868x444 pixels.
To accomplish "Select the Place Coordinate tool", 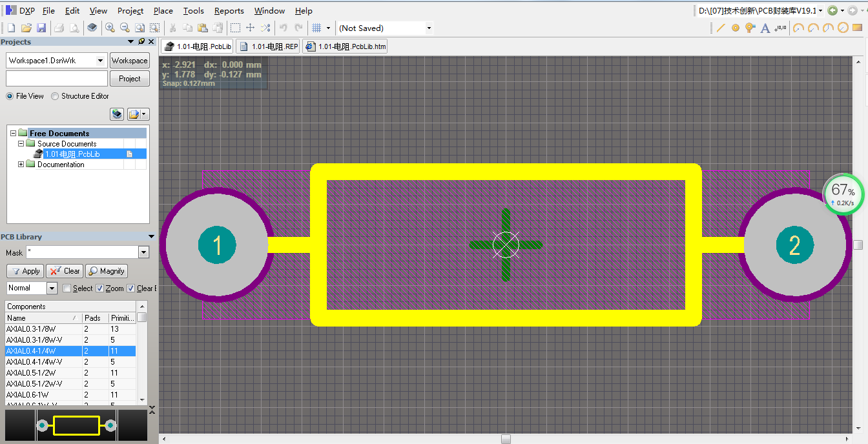I will click(781, 28).
